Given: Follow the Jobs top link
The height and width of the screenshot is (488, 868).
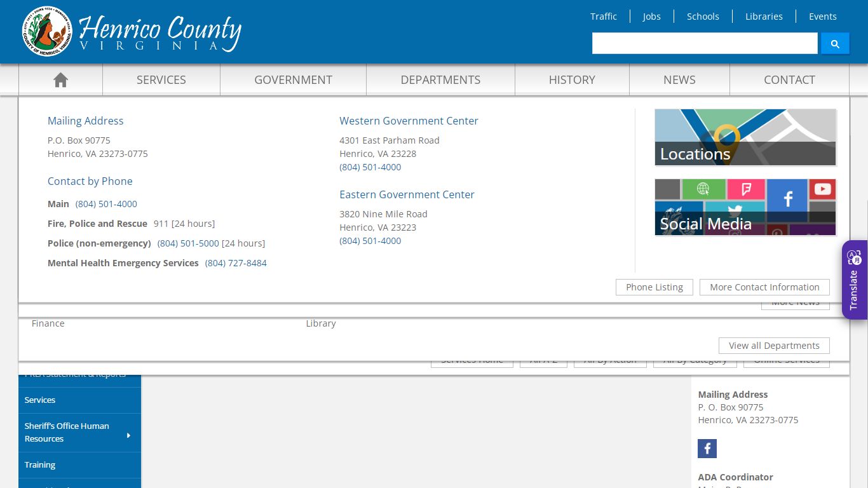Looking at the screenshot, I should coord(651,17).
